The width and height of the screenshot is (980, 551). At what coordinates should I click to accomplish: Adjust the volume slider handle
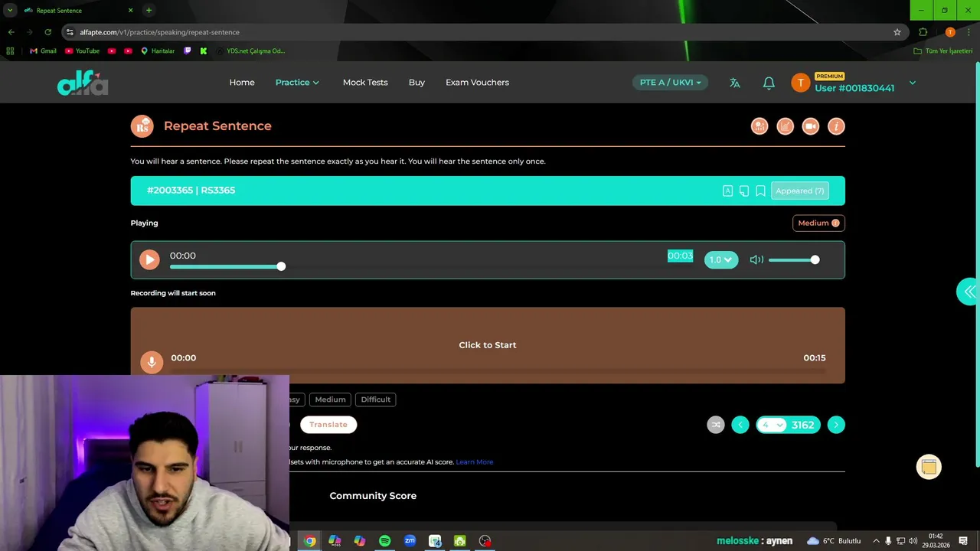815,259
